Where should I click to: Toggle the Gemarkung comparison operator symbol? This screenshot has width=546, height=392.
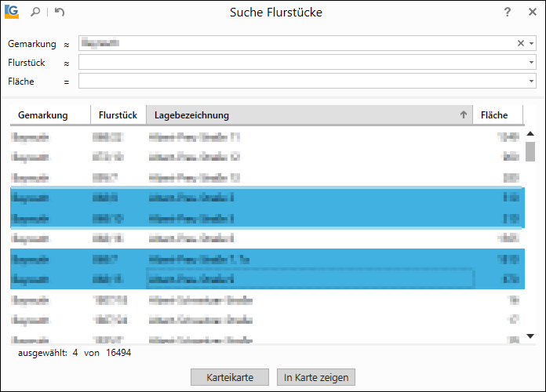click(66, 44)
